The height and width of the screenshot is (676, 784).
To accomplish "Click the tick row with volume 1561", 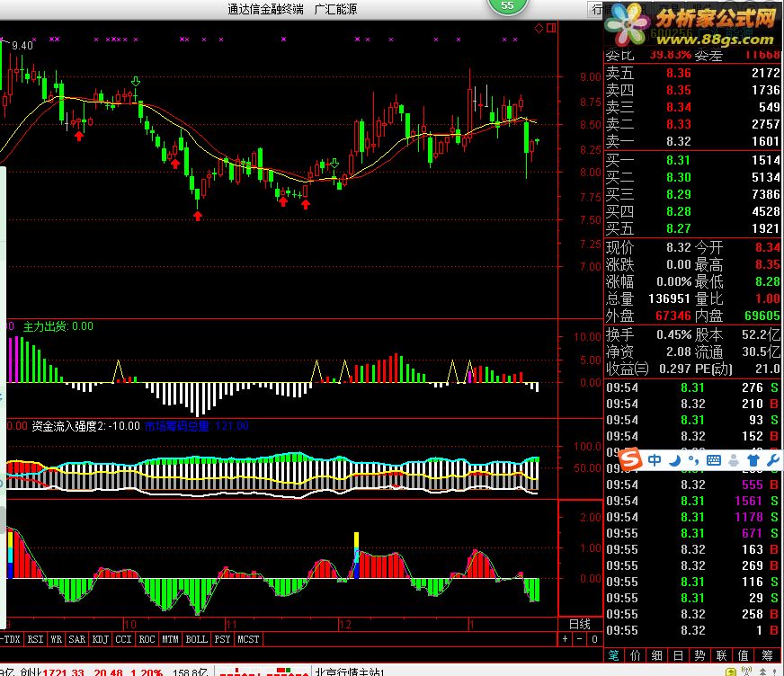I will click(692, 501).
